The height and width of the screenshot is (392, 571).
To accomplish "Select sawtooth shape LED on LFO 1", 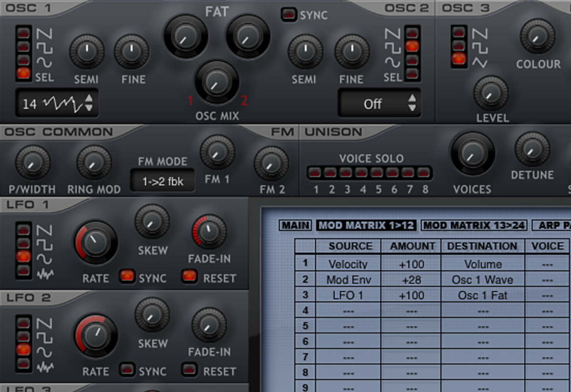I will tap(23, 230).
